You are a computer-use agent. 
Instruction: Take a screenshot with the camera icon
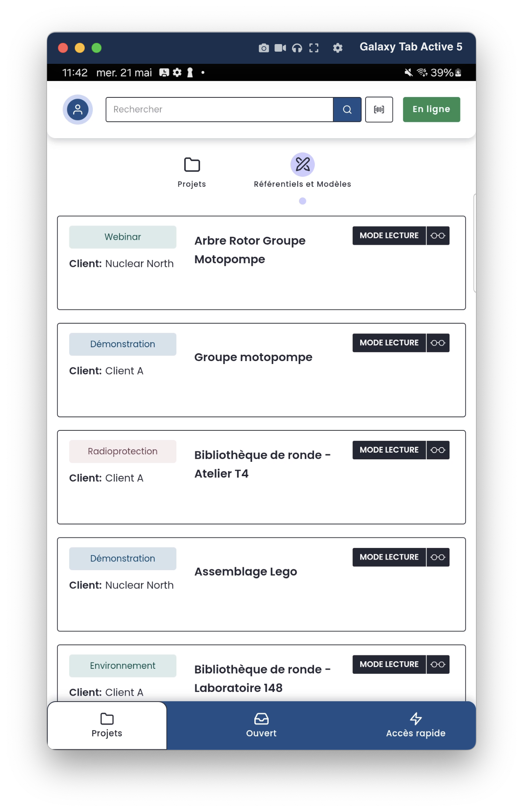pos(264,48)
